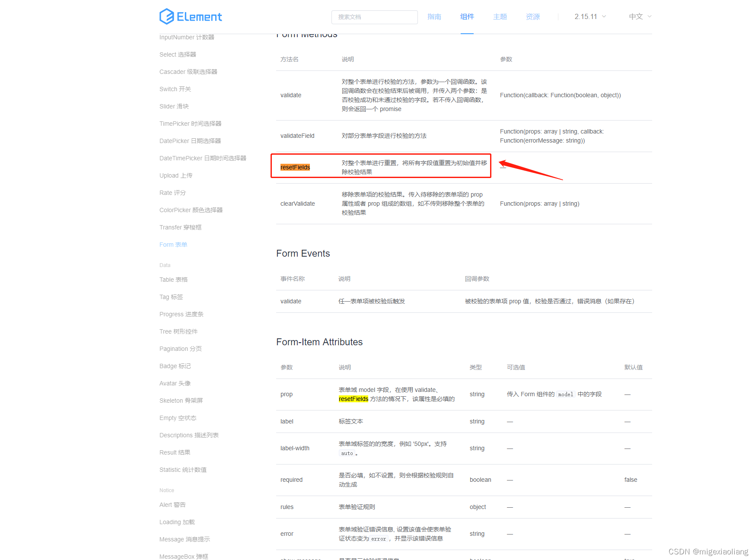Open the 主题 nav tab
The height and width of the screenshot is (560, 755).
tap(500, 16)
